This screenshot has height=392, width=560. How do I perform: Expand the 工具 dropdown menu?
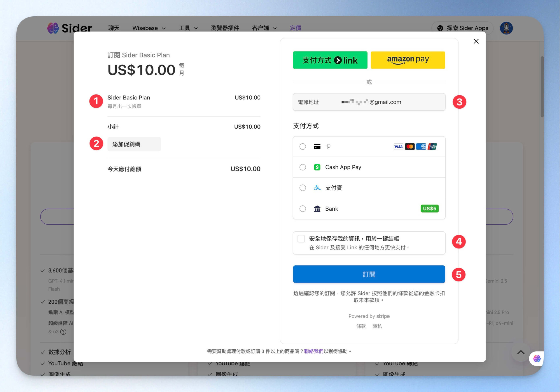[x=188, y=28]
